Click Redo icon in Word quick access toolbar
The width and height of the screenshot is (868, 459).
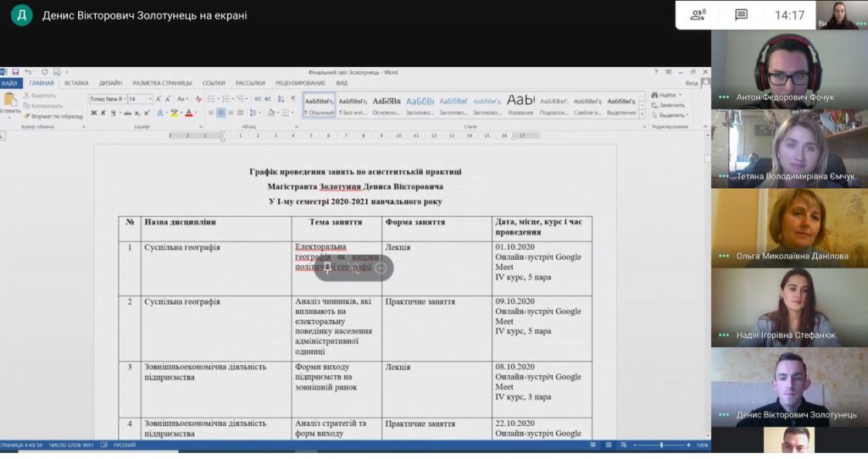44,73
